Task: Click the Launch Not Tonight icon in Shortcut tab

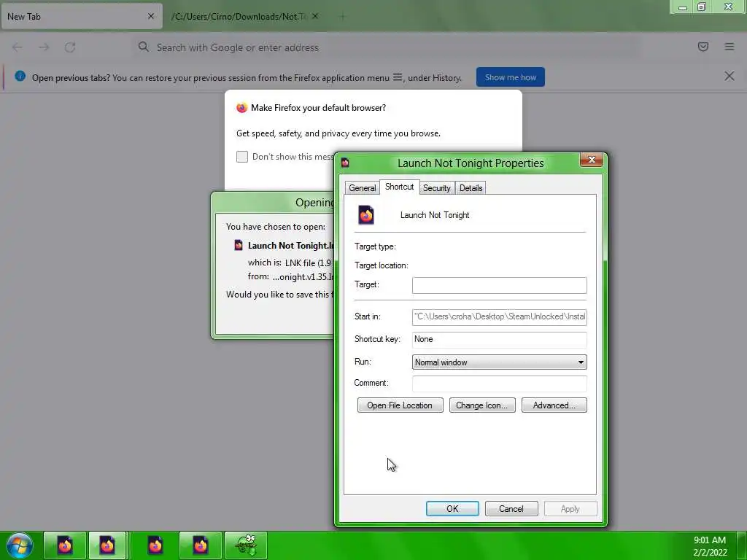Action: [x=366, y=215]
